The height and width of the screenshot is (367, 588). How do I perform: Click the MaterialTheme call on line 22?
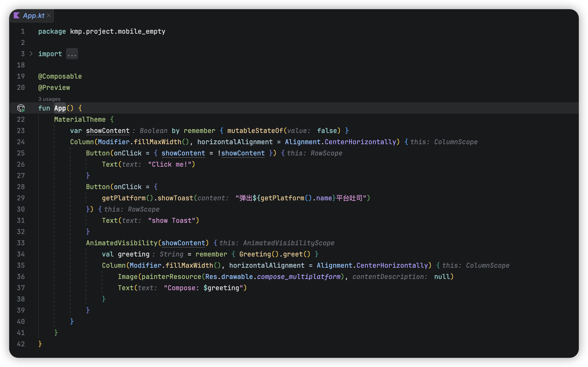click(x=80, y=119)
